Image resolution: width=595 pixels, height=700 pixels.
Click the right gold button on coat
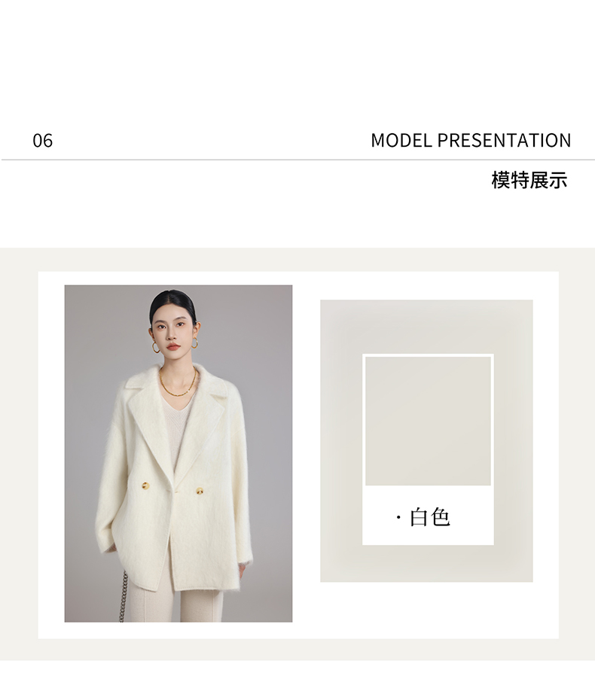click(200, 491)
